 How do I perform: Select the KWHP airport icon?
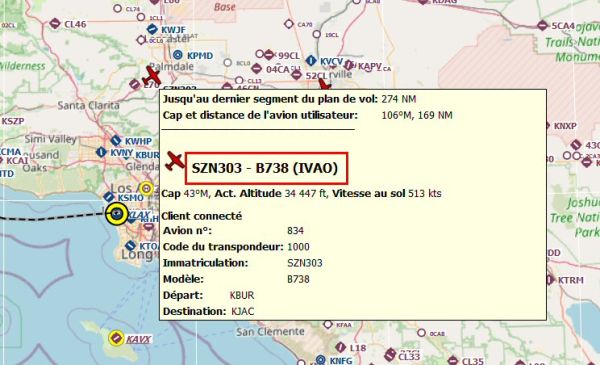pyautogui.click(x=116, y=141)
